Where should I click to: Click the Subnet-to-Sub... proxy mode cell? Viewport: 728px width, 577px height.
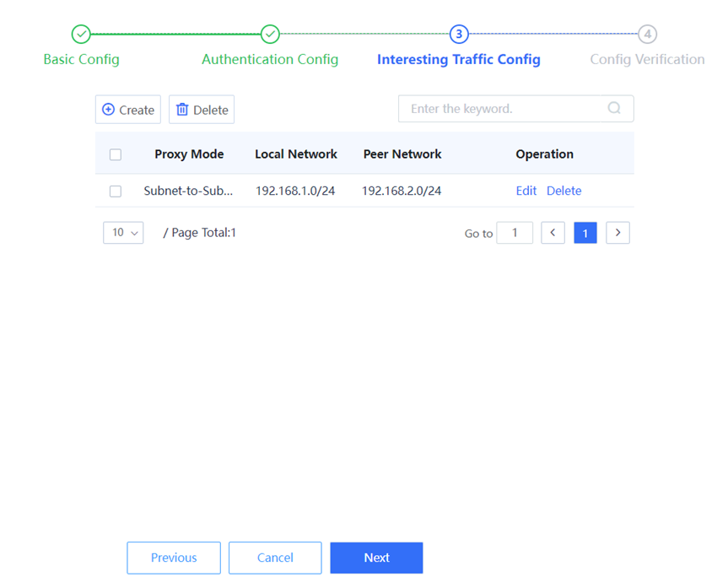(188, 191)
